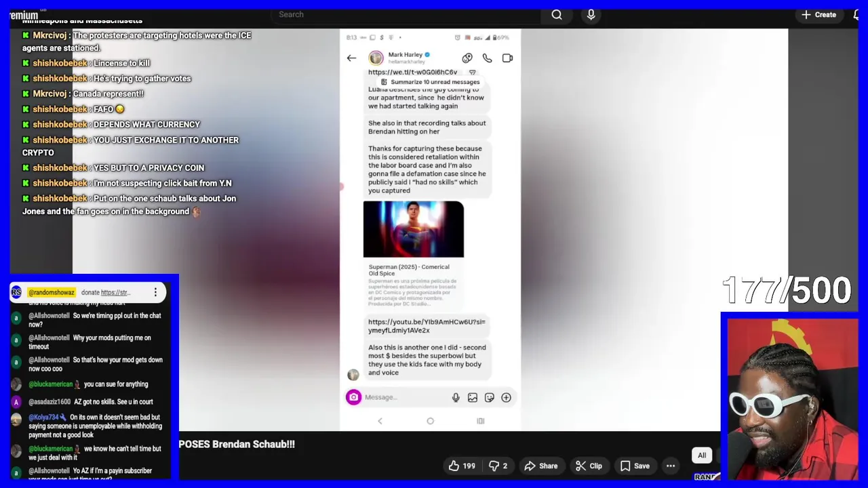Open the more actions ellipsis menu
The image size is (868, 488).
[671, 466]
